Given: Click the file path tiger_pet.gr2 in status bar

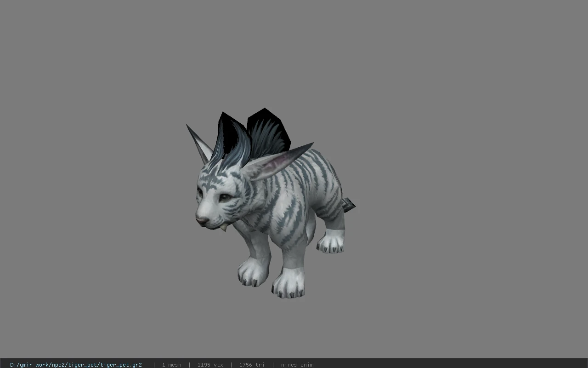Looking at the screenshot, I should [76, 365].
